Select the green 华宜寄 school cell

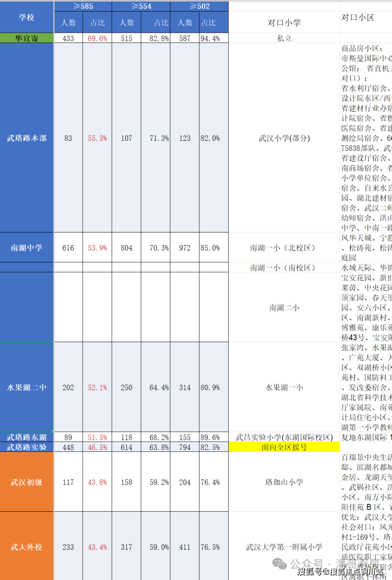click(26, 38)
